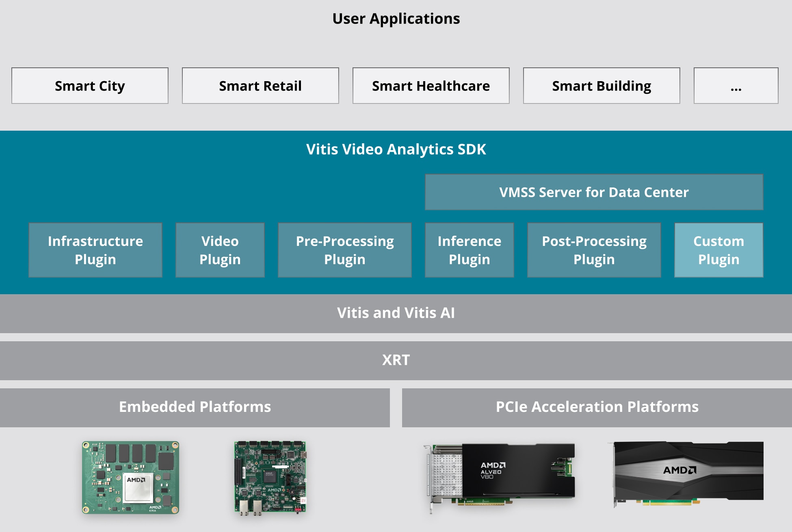Select the XRT layer bar
Viewport: 792px width, 532px height.
[x=396, y=360]
